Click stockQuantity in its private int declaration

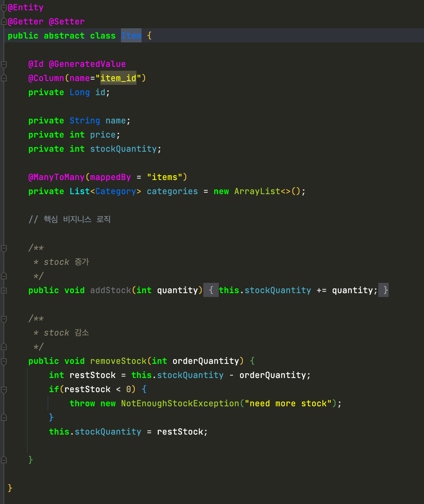(124, 149)
